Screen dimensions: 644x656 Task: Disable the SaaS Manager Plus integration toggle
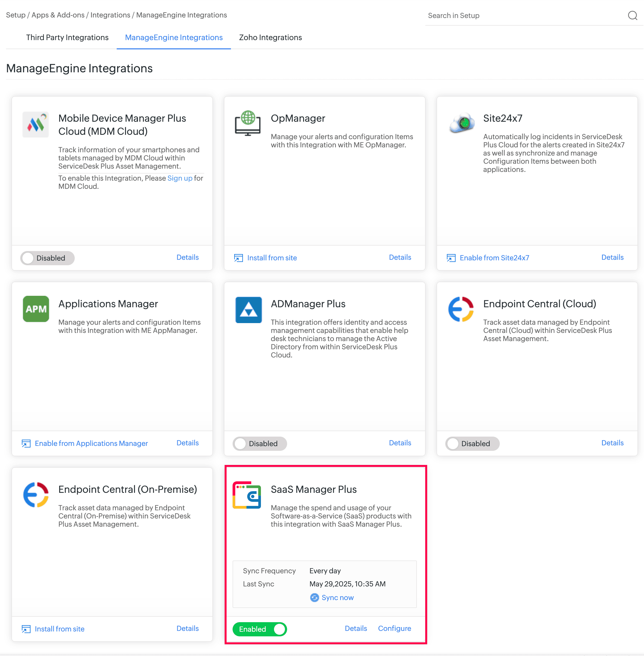[259, 629]
